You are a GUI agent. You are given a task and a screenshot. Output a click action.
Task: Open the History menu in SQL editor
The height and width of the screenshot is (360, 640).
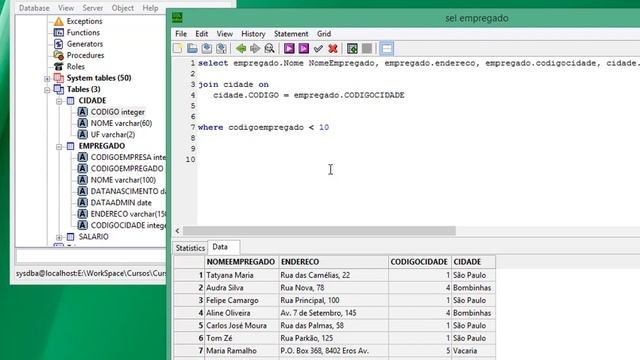(x=253, y=34)
